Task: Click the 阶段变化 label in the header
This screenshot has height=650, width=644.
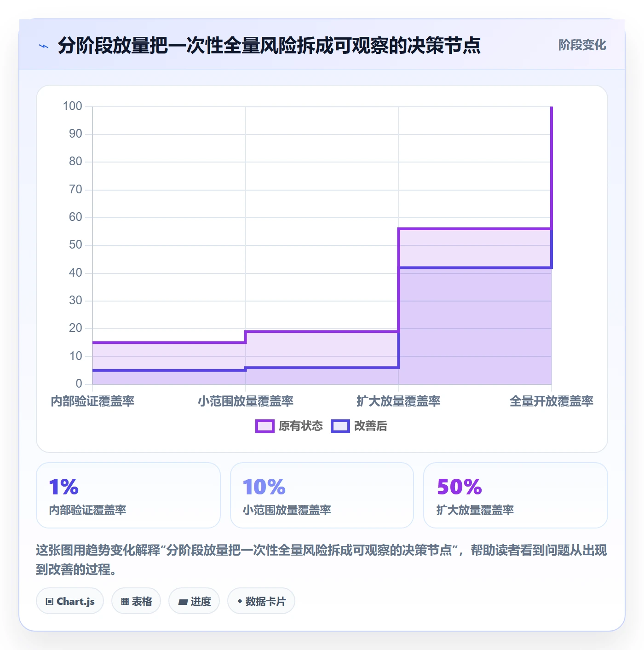Action: (582, 45)
